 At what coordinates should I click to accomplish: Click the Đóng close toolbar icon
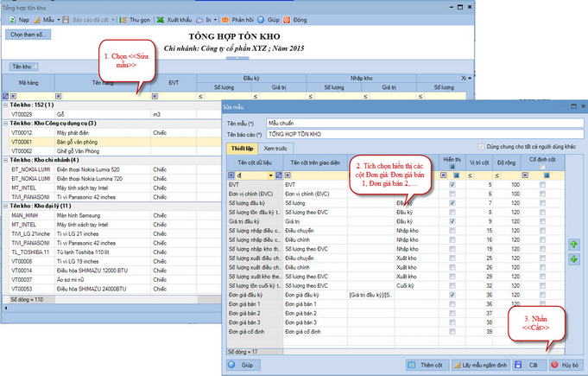(x=287, y=20)
